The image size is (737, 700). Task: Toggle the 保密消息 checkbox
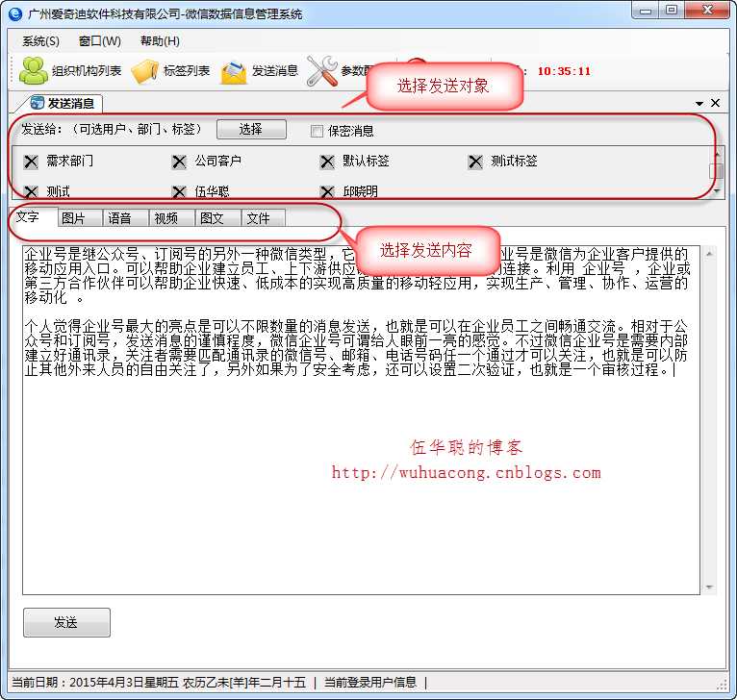tap(317, 131)
